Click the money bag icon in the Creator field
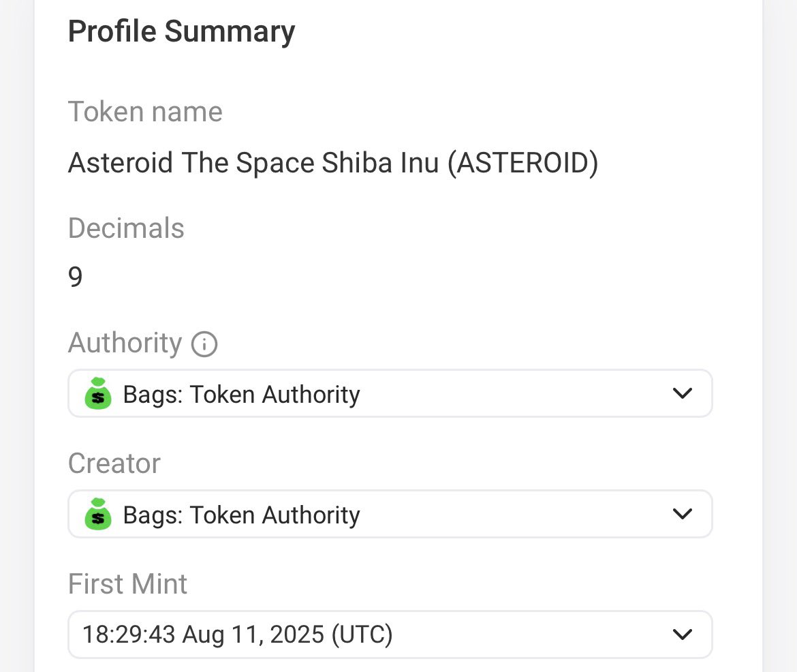Image resolution: width=797 pixels, height=672 pixels. (x=98, y=515)
